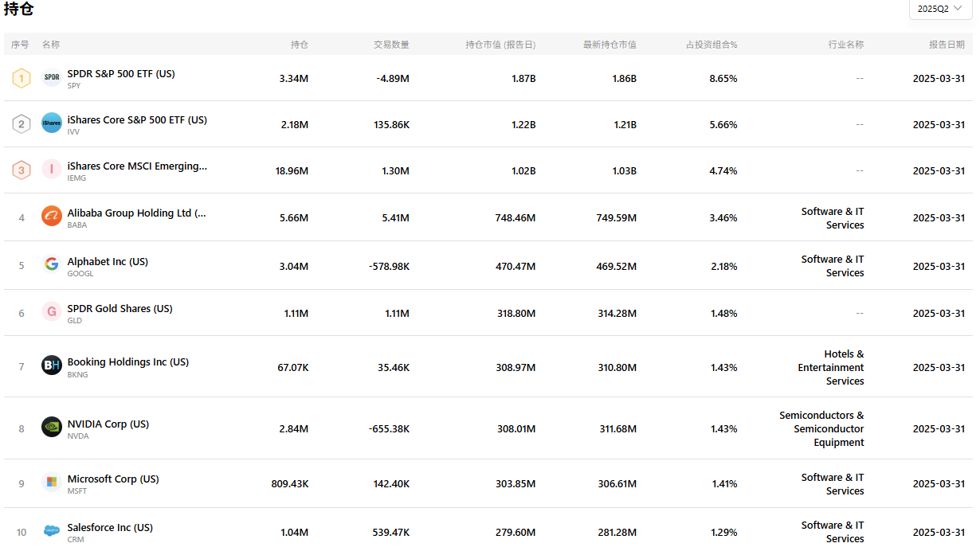Open SPDR Gold Shares (US) holding
Image resolution: width=980 pixels, height=551 pixels.
pyautogui.click(x=120, y=308)
